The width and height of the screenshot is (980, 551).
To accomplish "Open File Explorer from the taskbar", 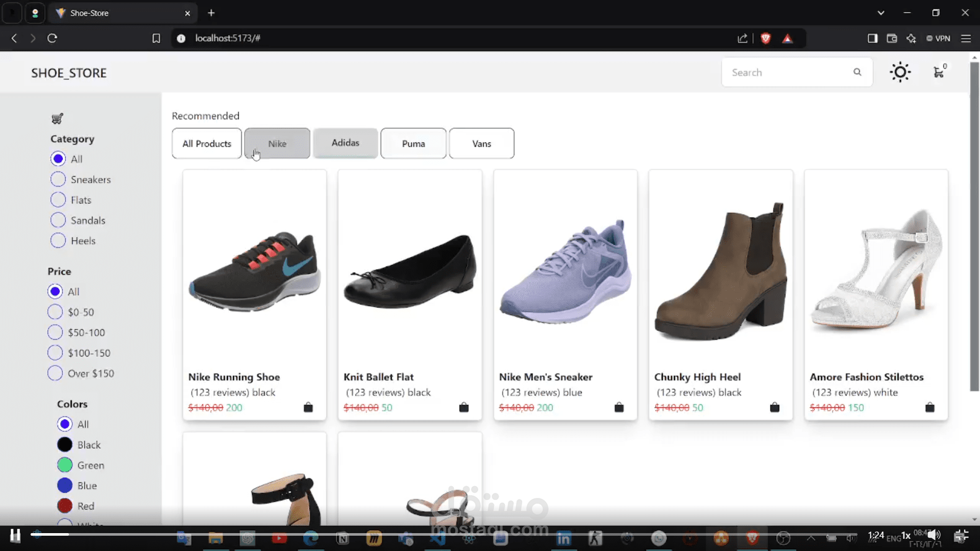I will (215, 538).
